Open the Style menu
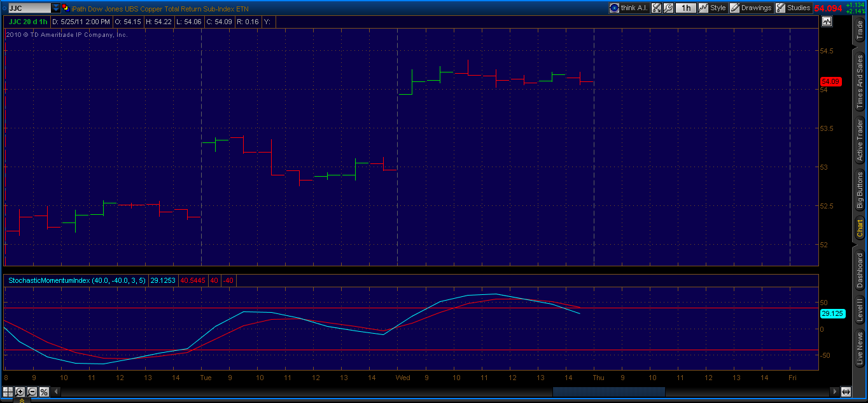 [712, 8]
